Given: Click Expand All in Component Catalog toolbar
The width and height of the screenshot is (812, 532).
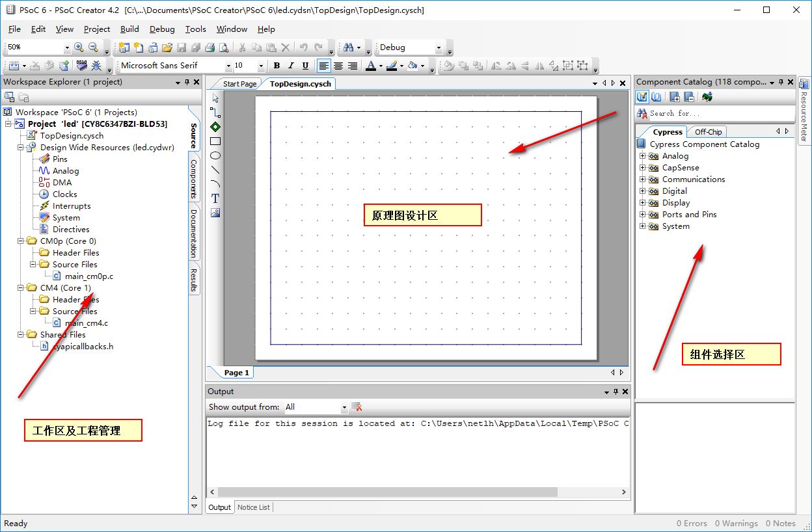Looking at the screenshot, I should tap(675, 97).
